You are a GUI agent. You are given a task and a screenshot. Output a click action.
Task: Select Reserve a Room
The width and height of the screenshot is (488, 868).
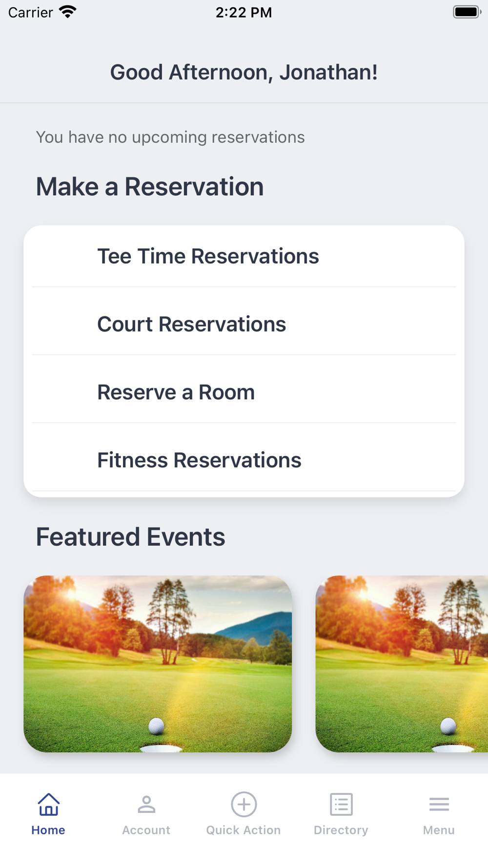click(x=176, y=392)
